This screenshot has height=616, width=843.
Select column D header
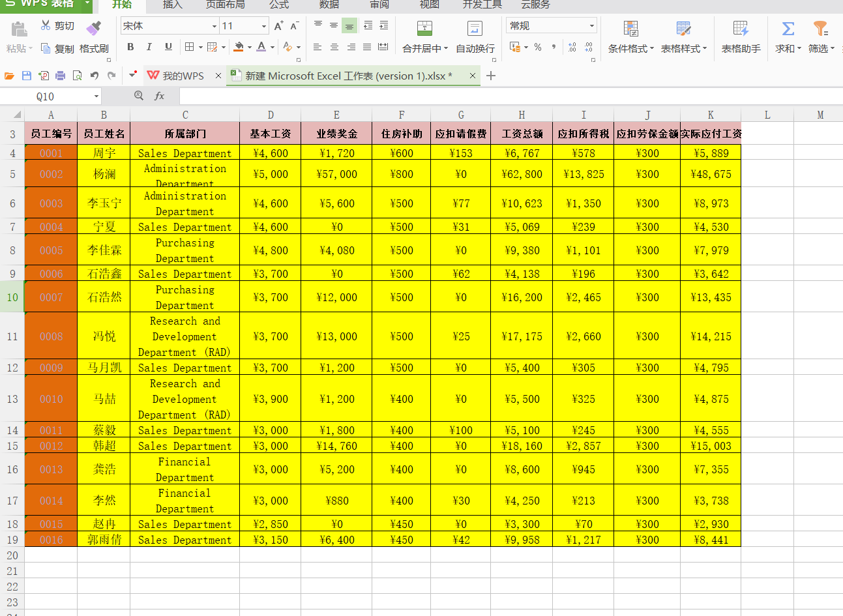(x=271, y=115)
